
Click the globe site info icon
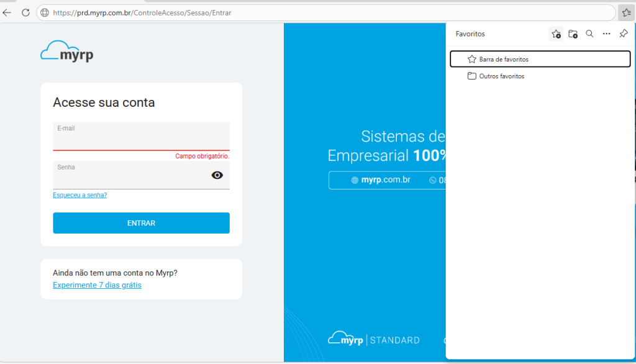(x=45, y=12)
